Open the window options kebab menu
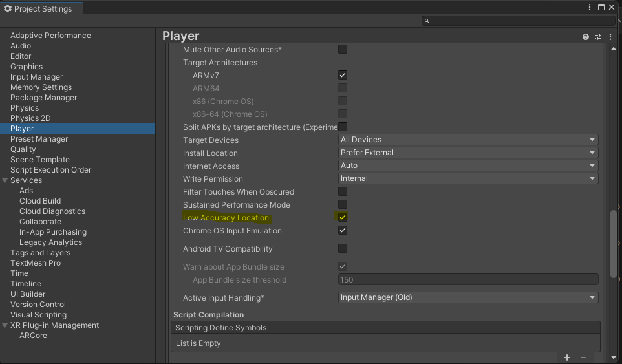Viewport: 622px width, 364px height. click(x=590, y=7)
